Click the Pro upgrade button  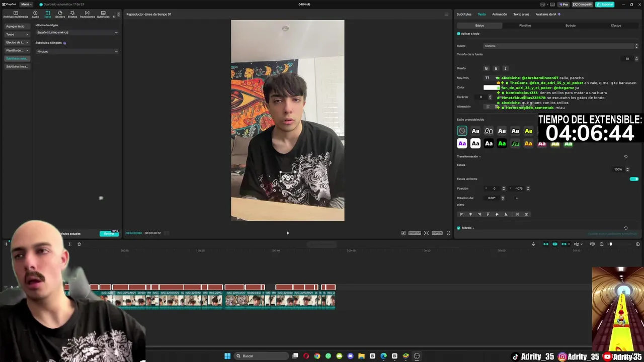pyautogui.click(x=564, y=5)
